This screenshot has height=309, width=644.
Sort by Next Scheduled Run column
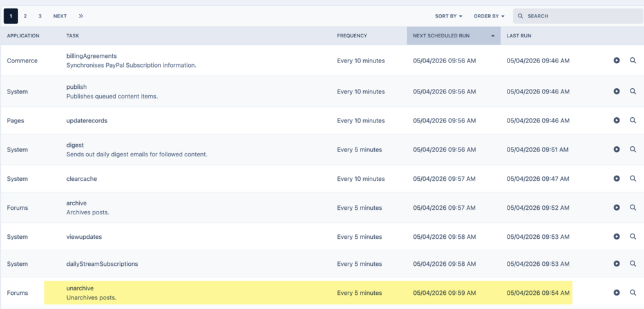click(x=453, y=35)
